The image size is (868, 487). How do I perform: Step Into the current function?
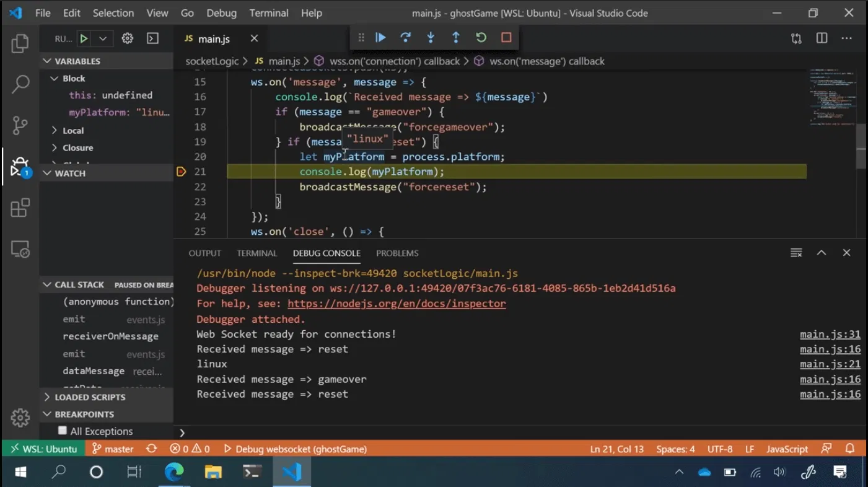click(x=430, y=37)
